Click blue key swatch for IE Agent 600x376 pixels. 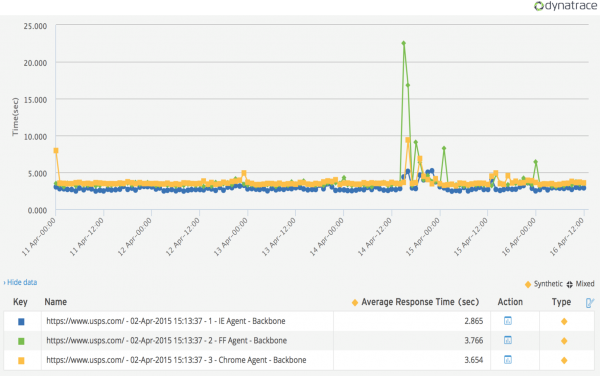[x=21, y=322]
